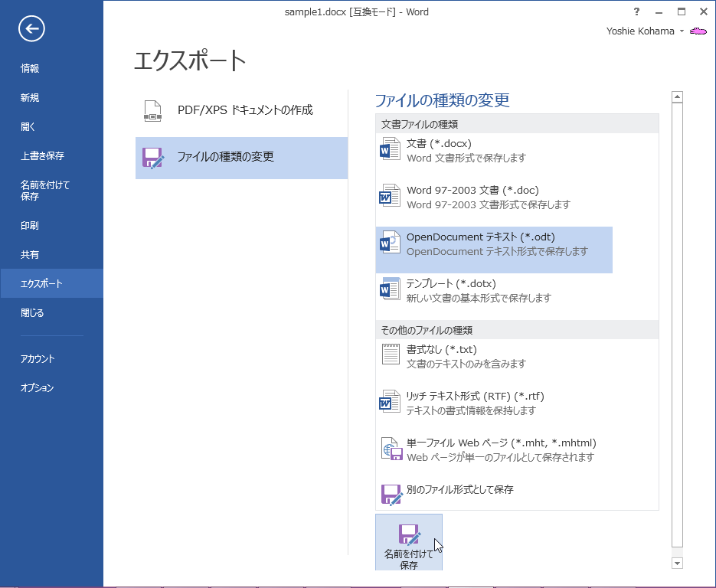
Task: Open the 開く page
Action: click(x=51, y=127)
